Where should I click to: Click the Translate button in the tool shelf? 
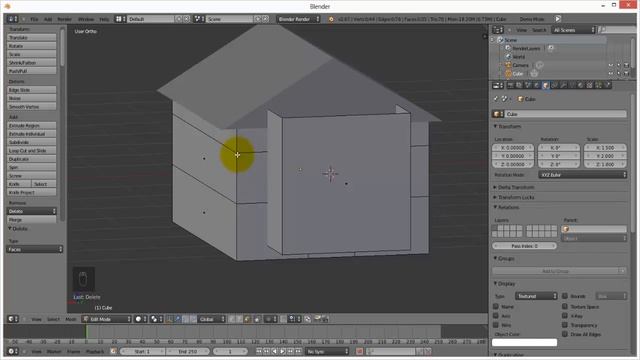31,38
